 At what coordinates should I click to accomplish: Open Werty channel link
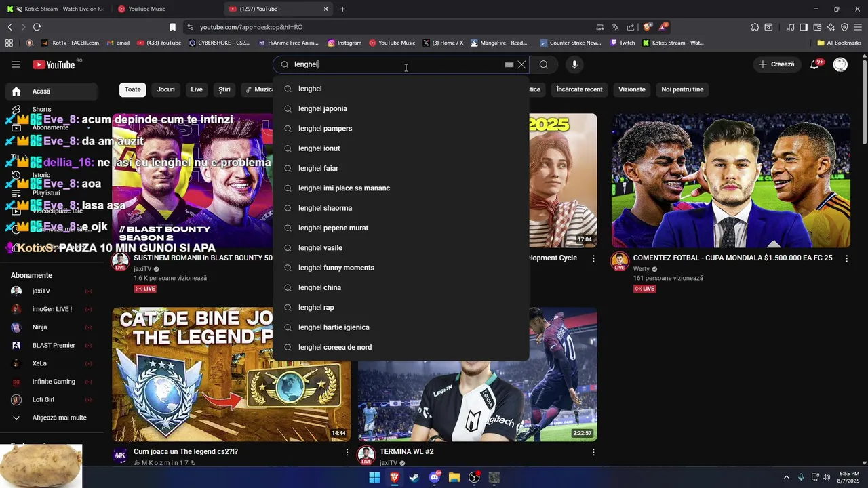pos(641,269)
